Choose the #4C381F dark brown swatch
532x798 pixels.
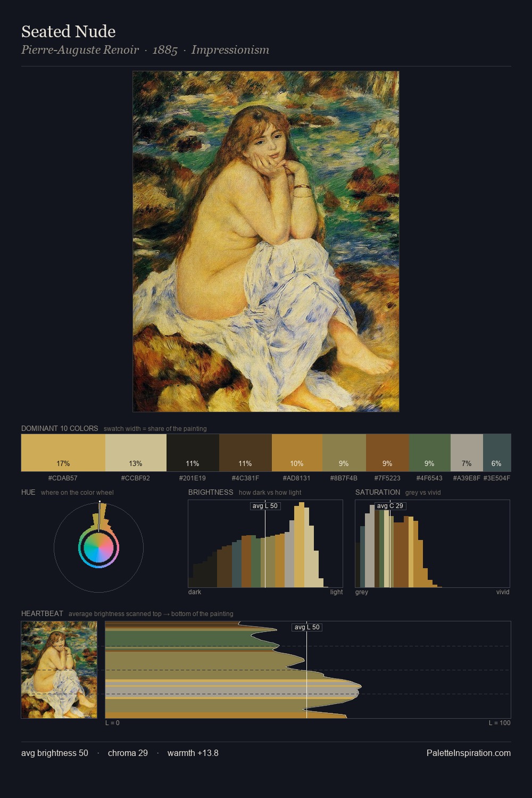coord(245,453)
